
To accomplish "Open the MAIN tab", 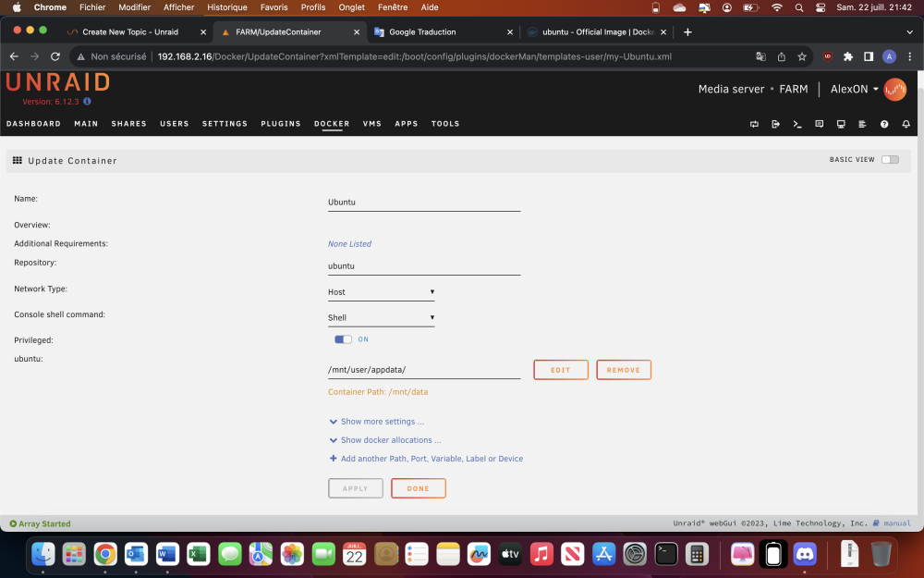I will [x=86, y=124].
